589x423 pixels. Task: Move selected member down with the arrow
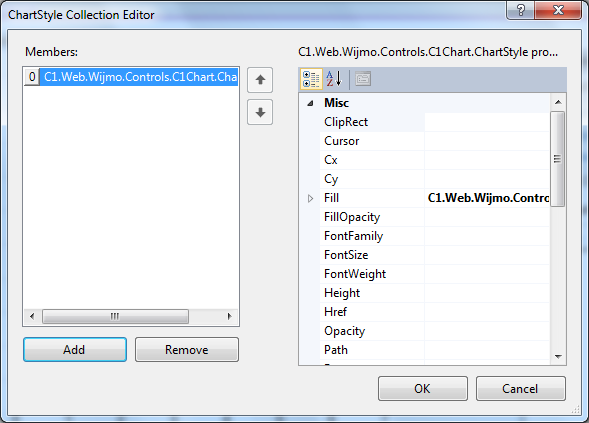click(260, 112)
